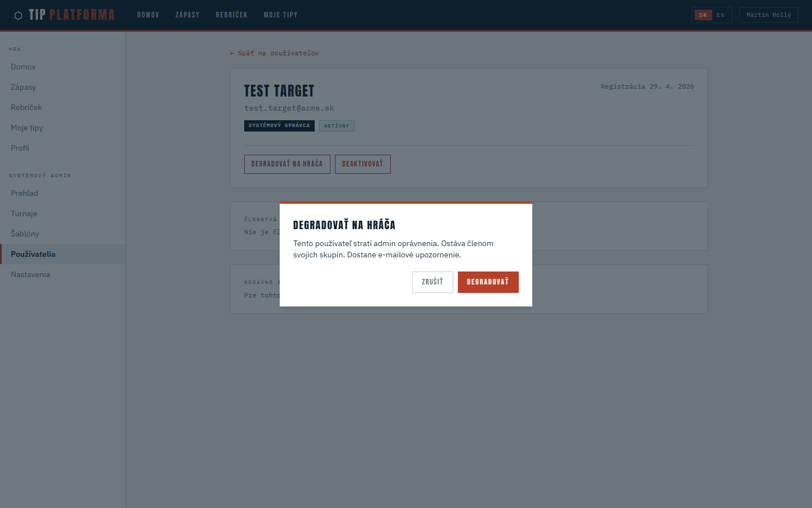Viewport: 812px width, 508px height.
Task: Click the Tip Platforma hexagon logo icon
Action: (x=18, y=15)
